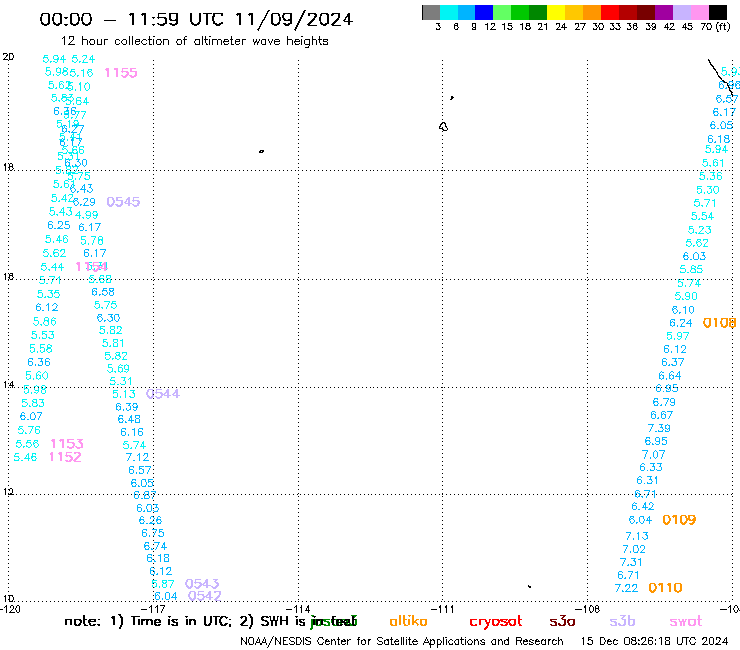
Task: Click the pink 1155 swot time stamp
Action: click(x=121, y=73)
